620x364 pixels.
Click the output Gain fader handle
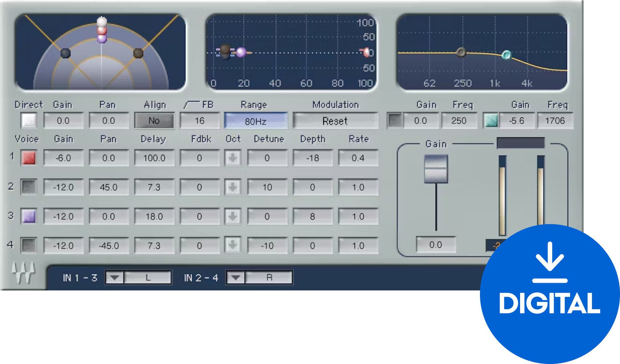pos(436,169)
